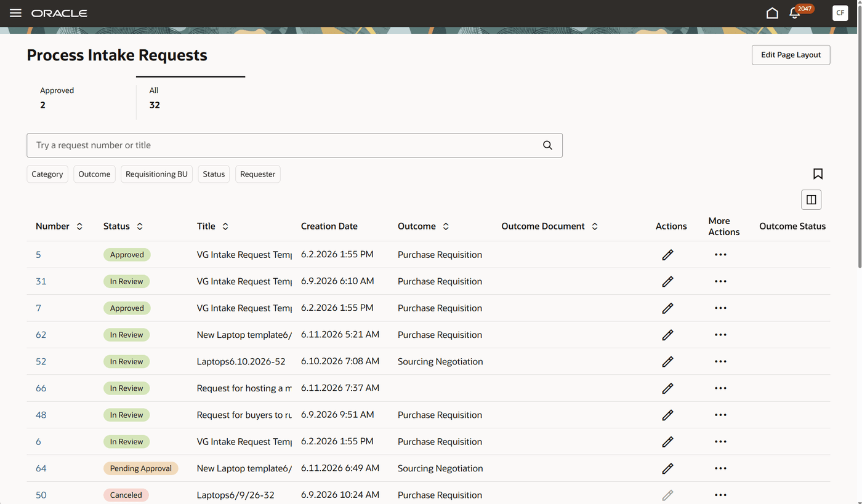862x504 pixels.
Task: Open More Actions ellipsis for request 6
Action: (x=720, y=442)
